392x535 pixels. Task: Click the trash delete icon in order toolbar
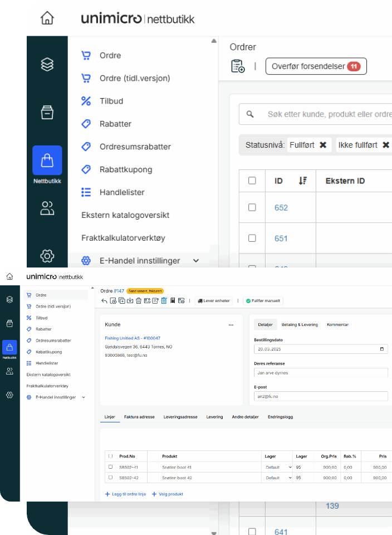[139, 301]
